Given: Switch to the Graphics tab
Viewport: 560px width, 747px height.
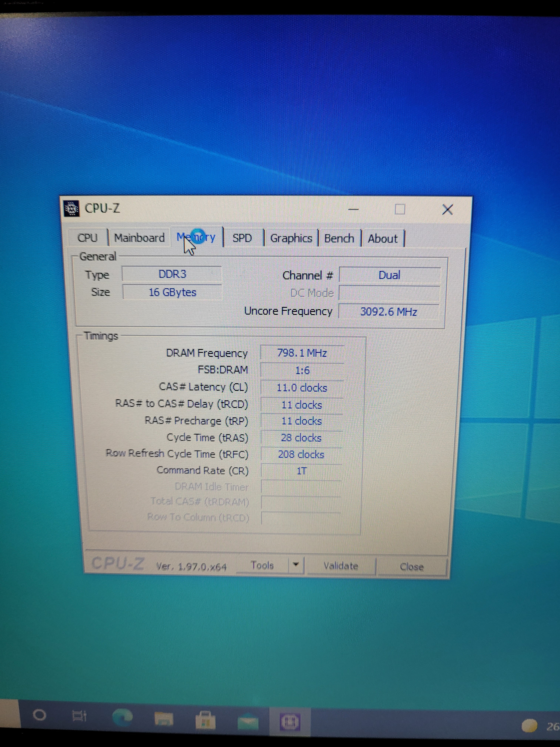Looking at the screenshot, I should tap(291, 238).
